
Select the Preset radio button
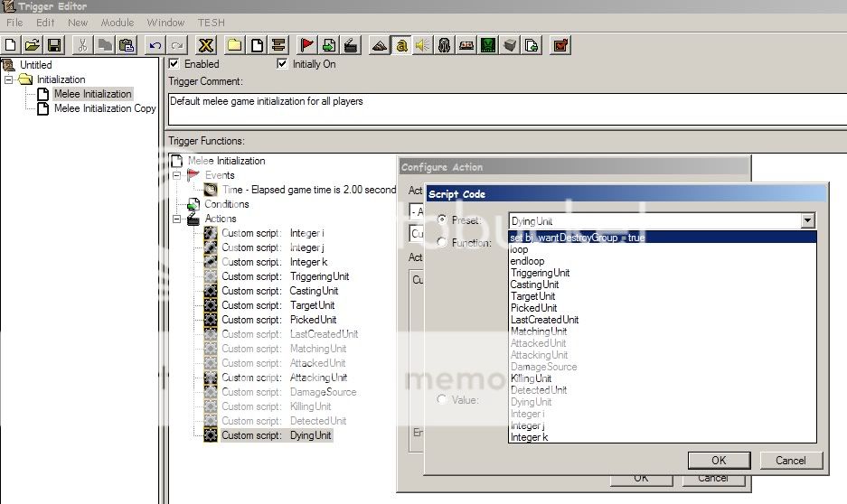click(442, 219)
